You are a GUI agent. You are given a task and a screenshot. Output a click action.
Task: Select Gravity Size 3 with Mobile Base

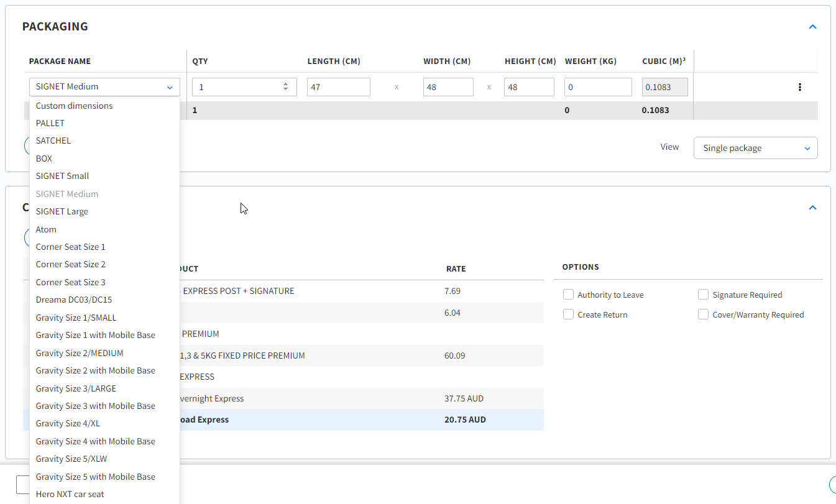point(104,406)
